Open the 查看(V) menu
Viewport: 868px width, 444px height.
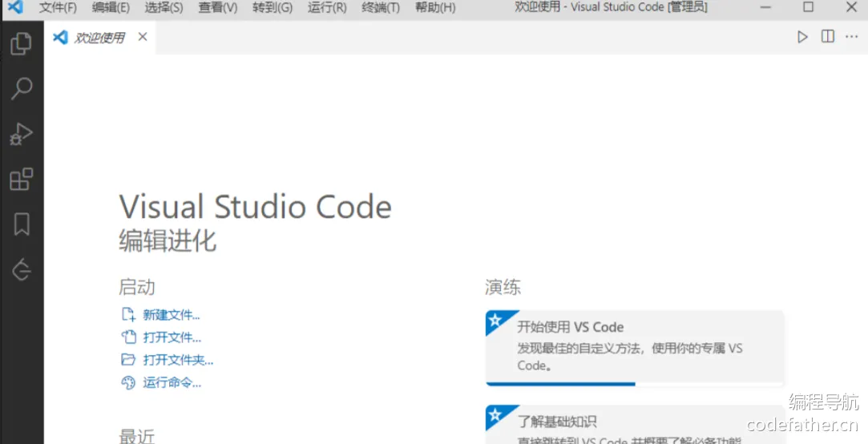[x=217, y=8]
